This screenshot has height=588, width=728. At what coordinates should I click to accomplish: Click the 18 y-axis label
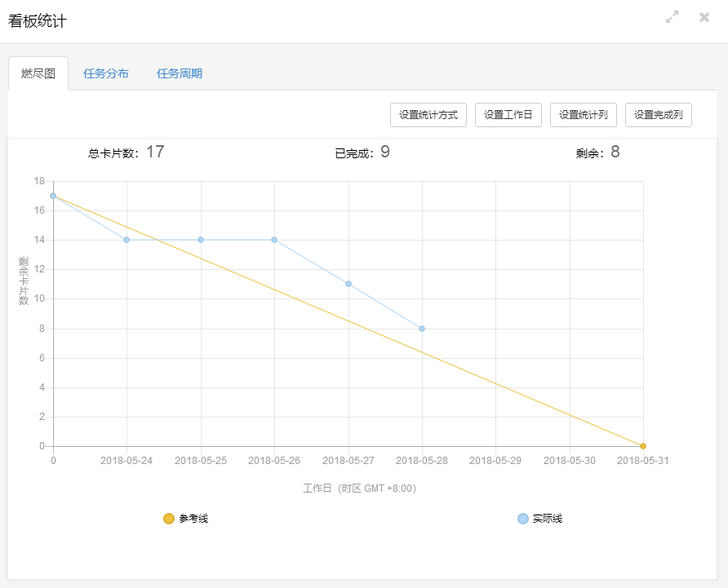[x=39, y=181]
